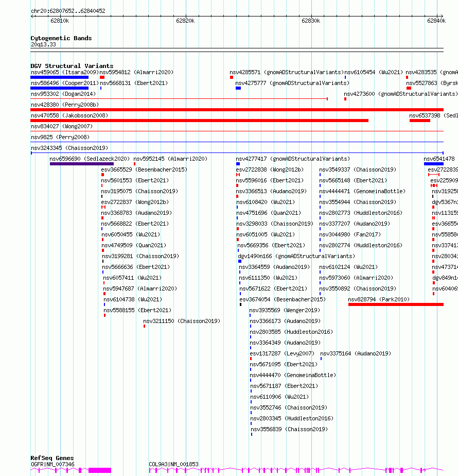Click nsv5596016 (Ebert2021) label

coord(270,180)
